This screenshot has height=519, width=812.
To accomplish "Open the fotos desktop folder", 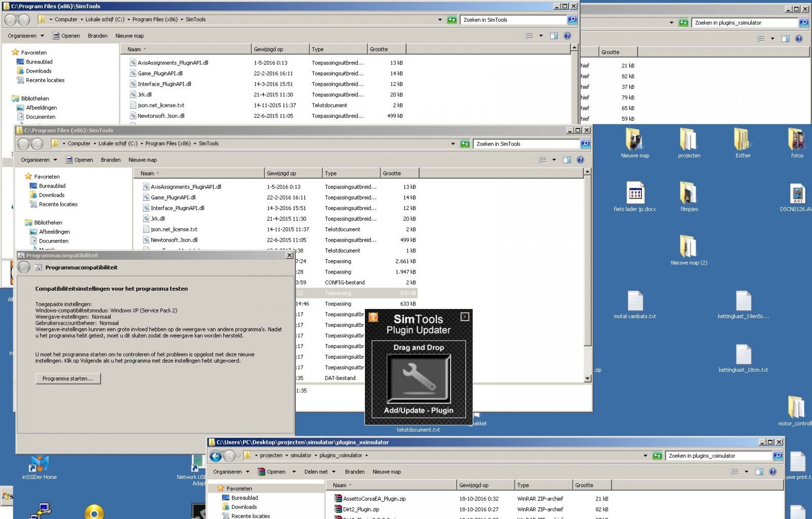I will point(797,143).
